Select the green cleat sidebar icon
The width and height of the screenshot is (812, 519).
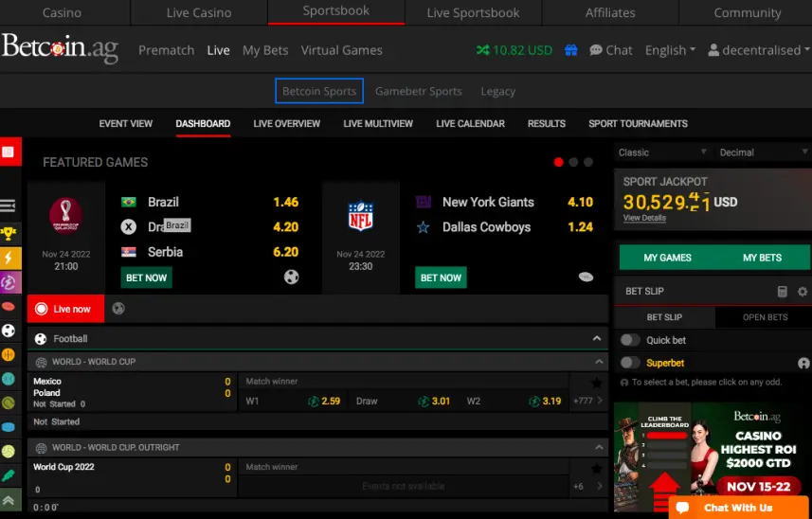coord(9,475)
